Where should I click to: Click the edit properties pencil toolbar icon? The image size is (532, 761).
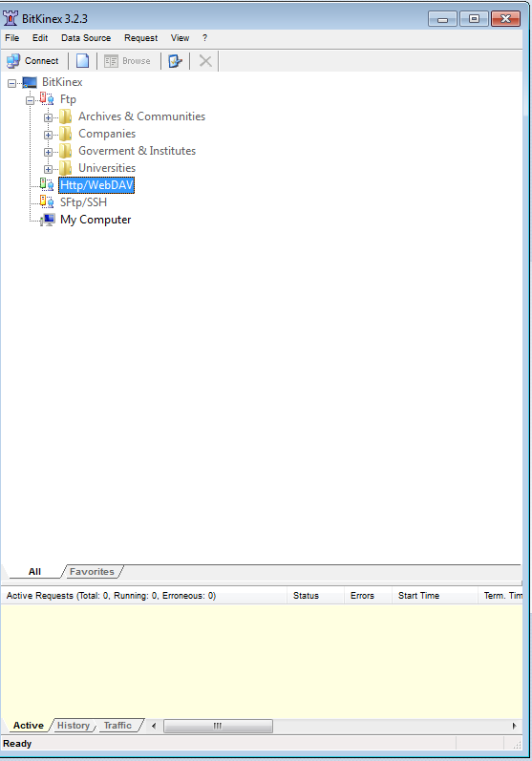point(175,61)
